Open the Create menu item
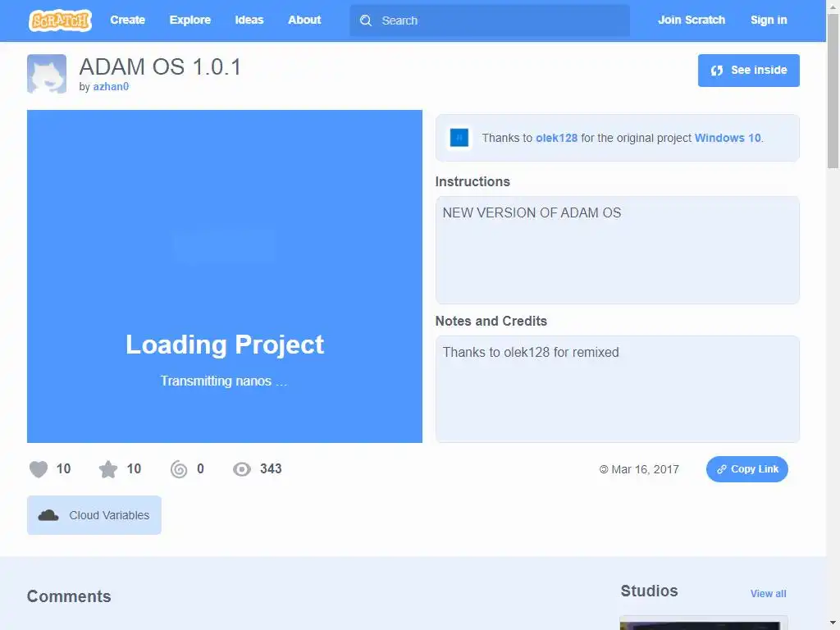Viewport: 840px width, 630px height. tap(127, 20)
